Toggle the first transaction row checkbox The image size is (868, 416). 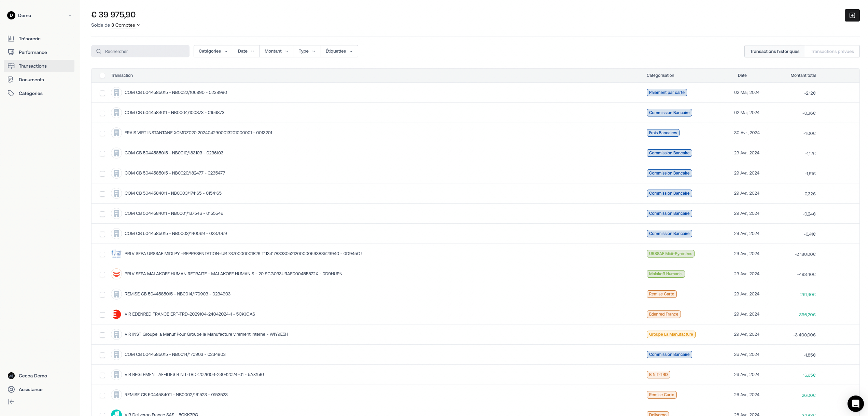(x=102, y=93)
